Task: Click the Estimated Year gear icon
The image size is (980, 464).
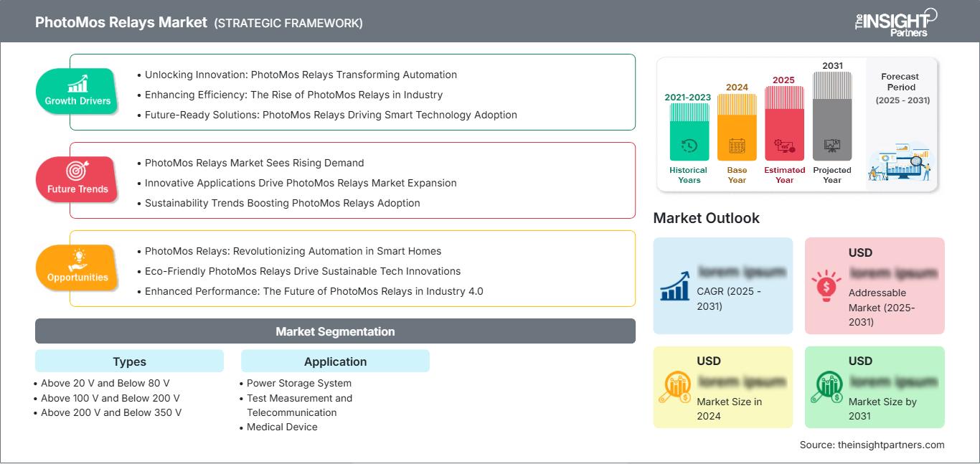Action: click(784, 146)
